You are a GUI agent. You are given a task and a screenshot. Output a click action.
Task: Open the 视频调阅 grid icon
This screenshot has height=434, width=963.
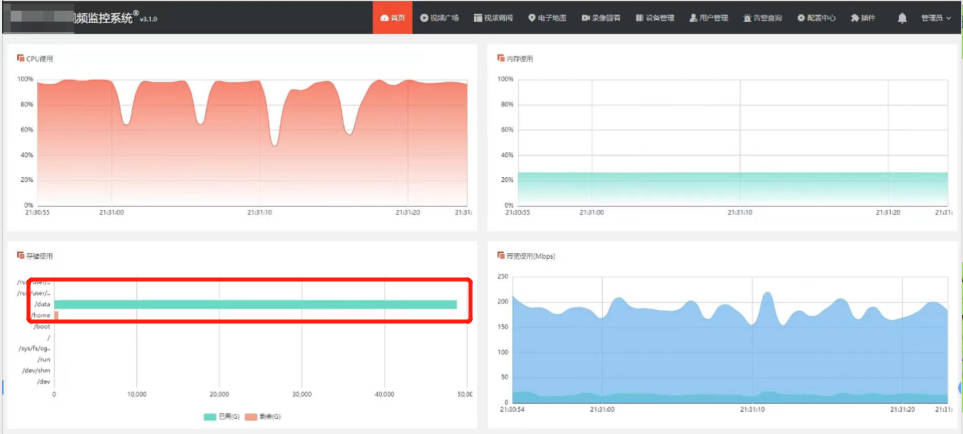478,18
